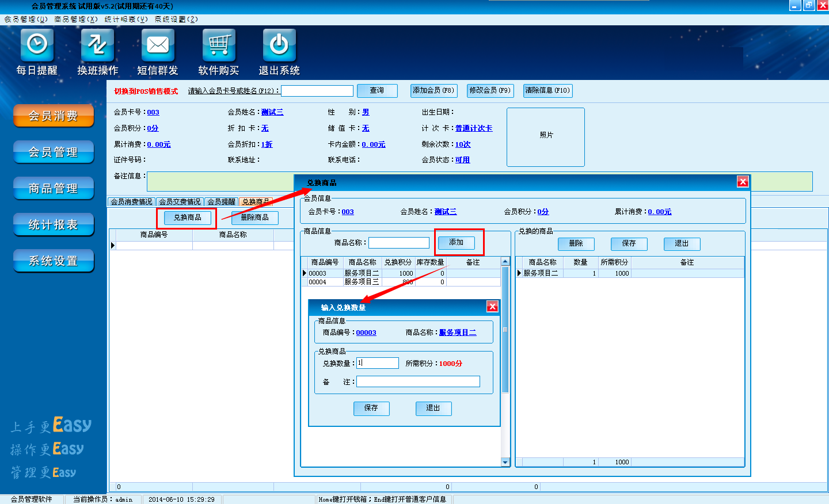The height and width of the screenshot is (504, 829).
Task: Close the 兑换商品 dialog window
Action: click(x=743, y=182)
